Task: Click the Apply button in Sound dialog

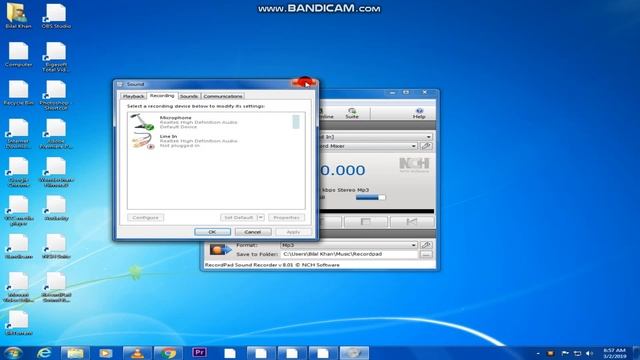Action: [x=293, y=232]
